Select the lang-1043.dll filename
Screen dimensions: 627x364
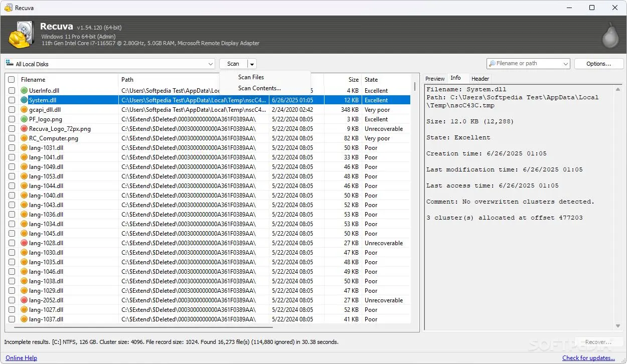click(x=46, y=205)
